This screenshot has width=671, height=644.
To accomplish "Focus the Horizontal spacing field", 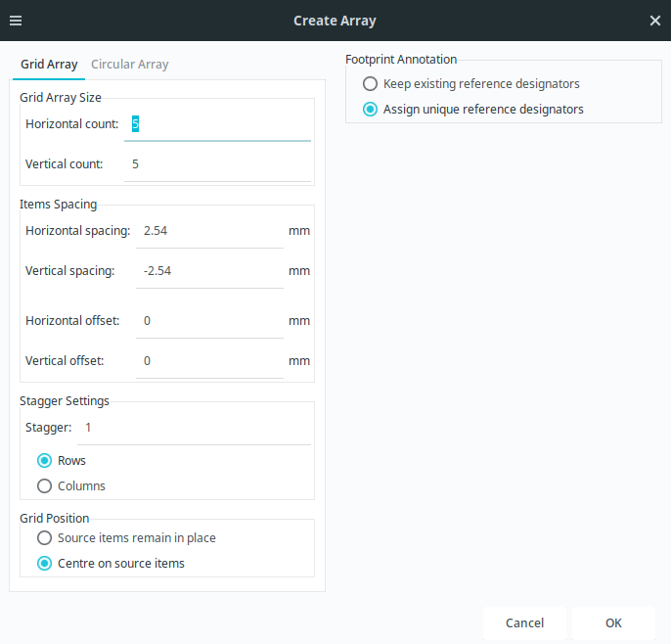I will click(x=208, y=231).
